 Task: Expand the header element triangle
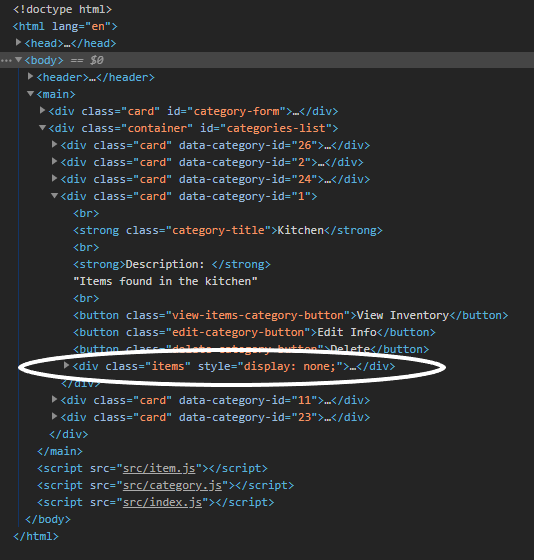tap(30, 76)
